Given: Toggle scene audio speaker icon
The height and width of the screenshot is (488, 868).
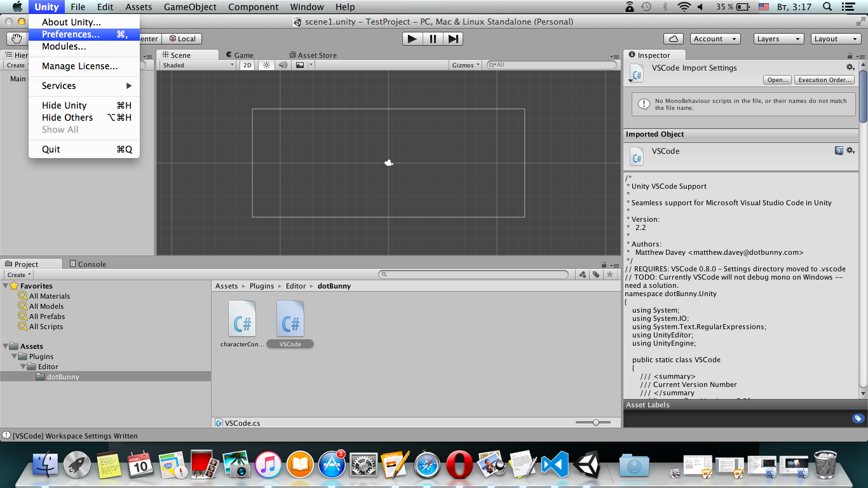Looking at the screenshot, I should point(283,65).
